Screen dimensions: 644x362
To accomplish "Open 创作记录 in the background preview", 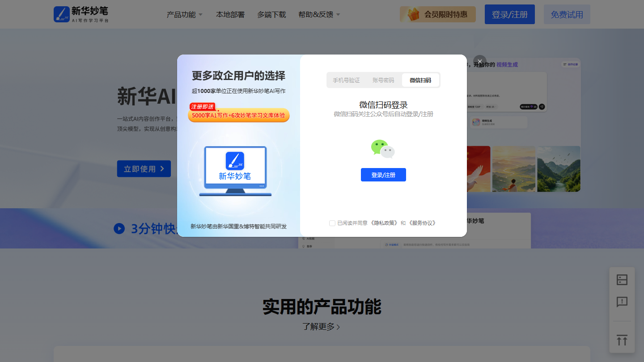I will 570,64.
